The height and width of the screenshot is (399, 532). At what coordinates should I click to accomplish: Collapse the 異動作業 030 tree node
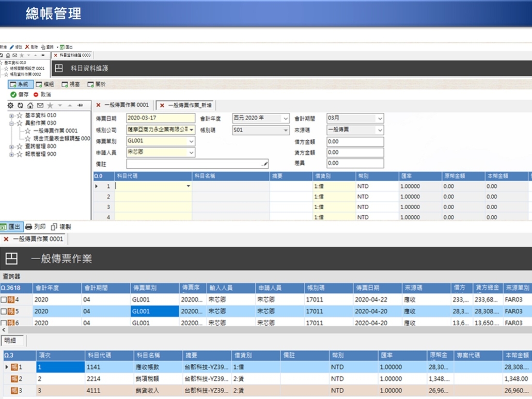(x=12, y=123)
